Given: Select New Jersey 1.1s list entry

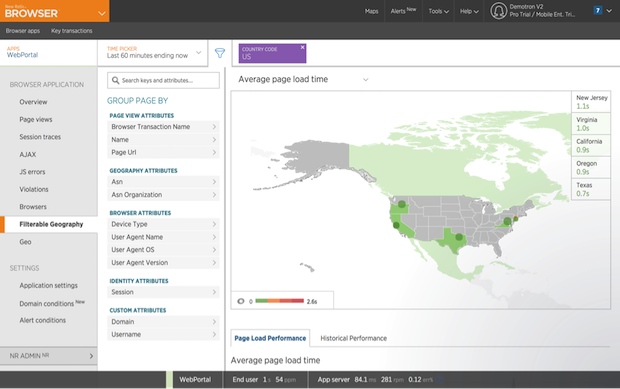Looking at the screenshot, I should (591, 102).
